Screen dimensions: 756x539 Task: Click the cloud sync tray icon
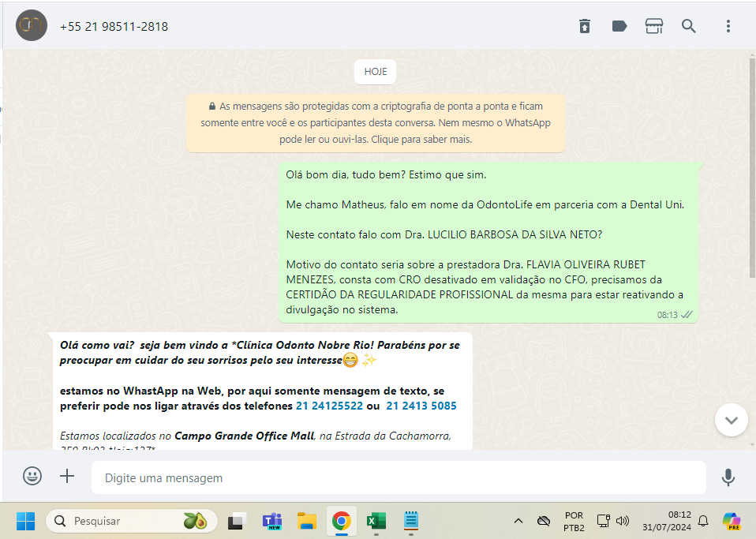pyautogui.click(x=544, y=521)
